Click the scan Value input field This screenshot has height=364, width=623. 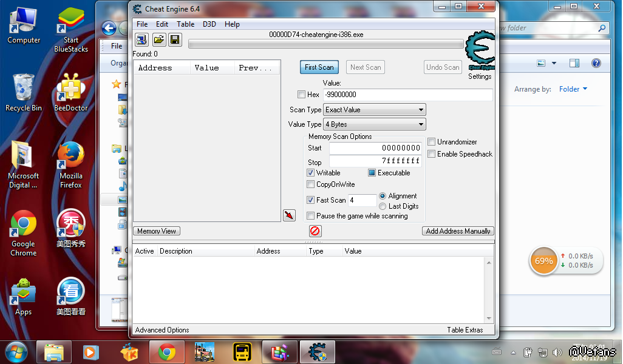point(407,95)
